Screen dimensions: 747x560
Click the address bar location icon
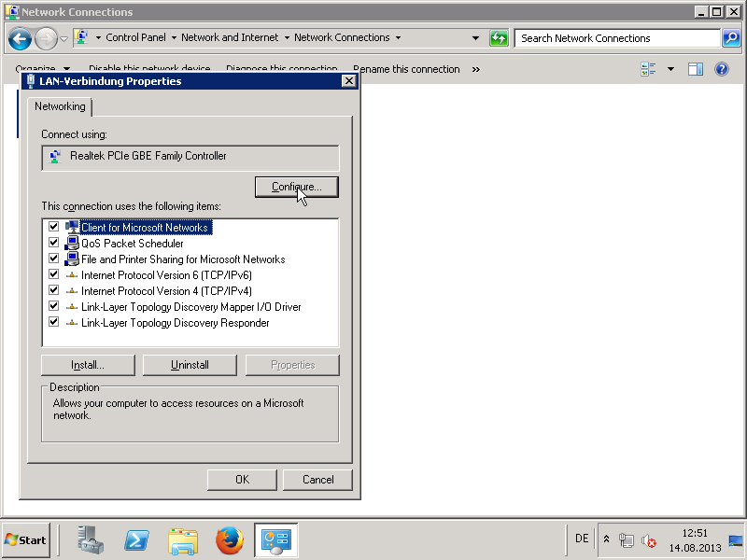tap(82, 37)
